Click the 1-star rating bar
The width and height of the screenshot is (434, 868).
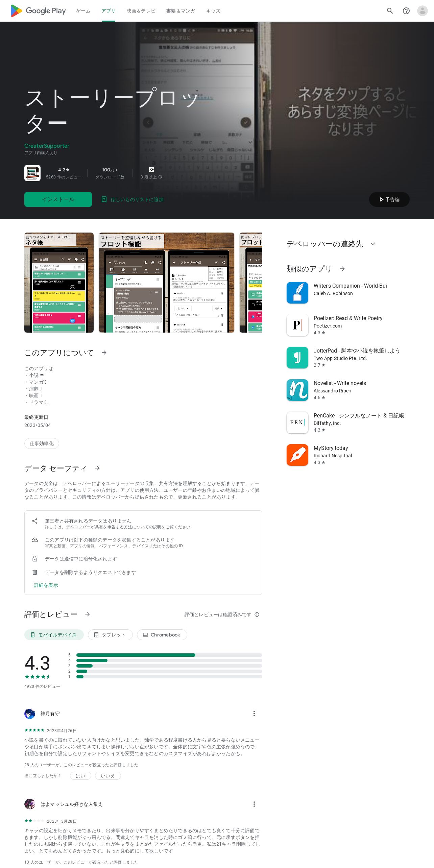pyautogui.click(x=169, y=677)
